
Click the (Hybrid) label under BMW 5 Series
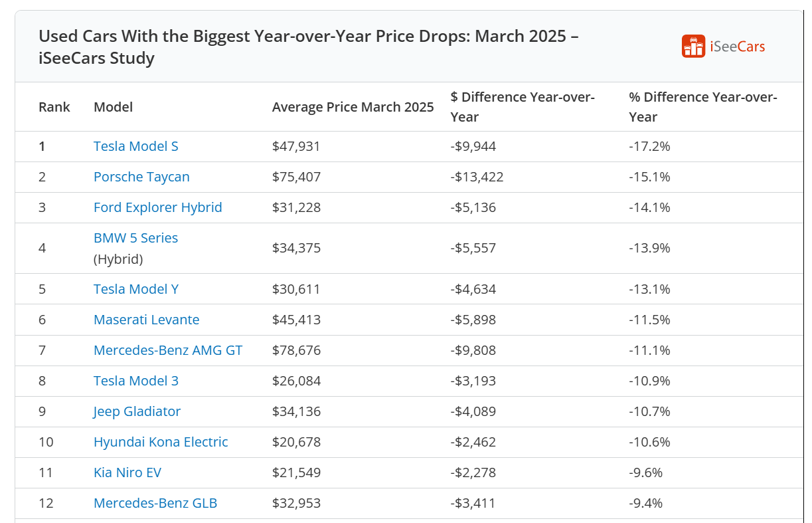coord(118,259)
